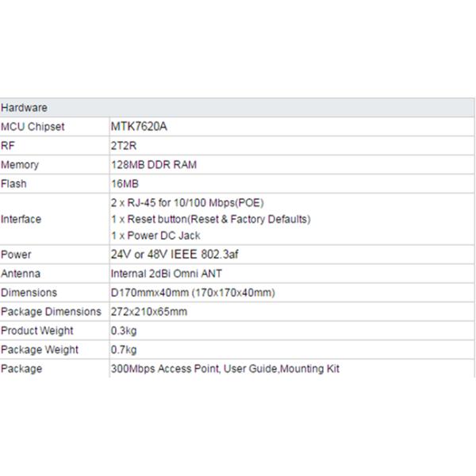The image size is (476, 476).
Task: Select the 0.3kg Product Weight value
Action: (124, 331)
